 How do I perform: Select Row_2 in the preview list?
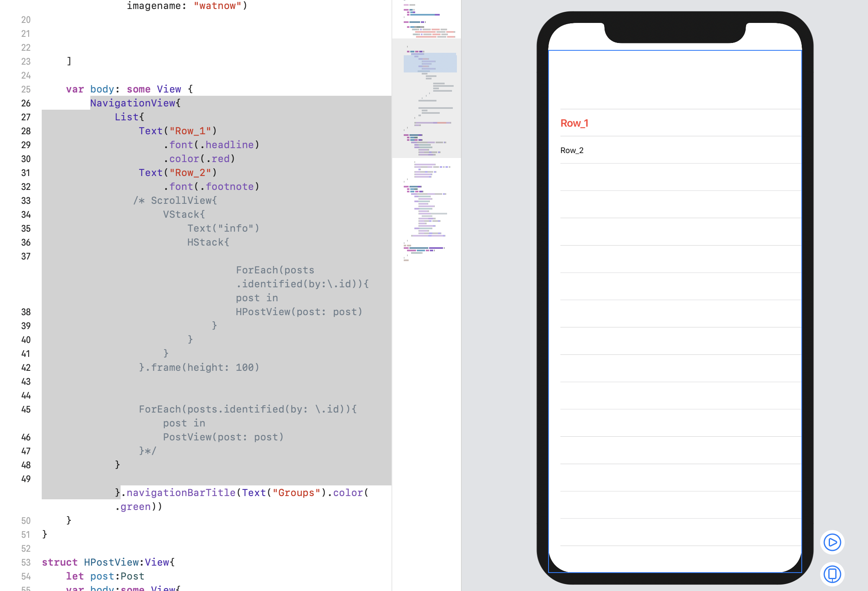point(572,150)
